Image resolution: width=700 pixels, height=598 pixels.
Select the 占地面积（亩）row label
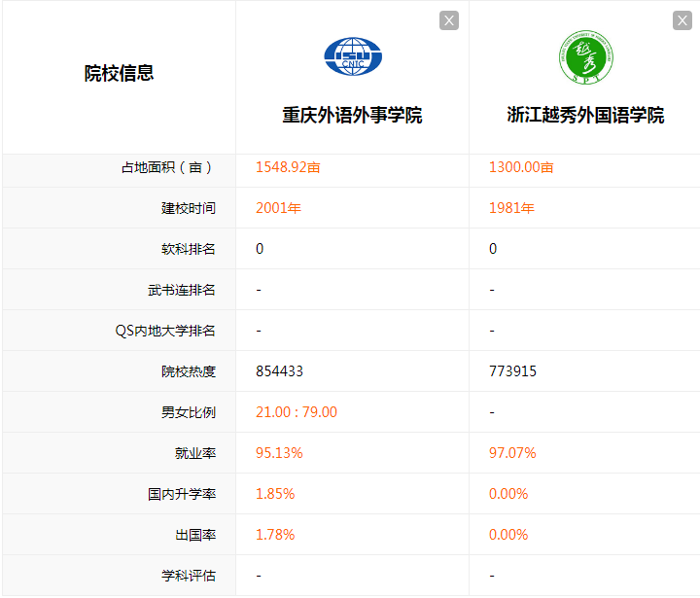pos(168,167)
